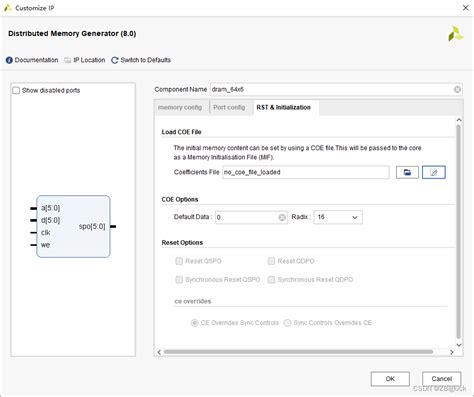
Task: Click the Coefficients File text field
Action: [306, 172]
